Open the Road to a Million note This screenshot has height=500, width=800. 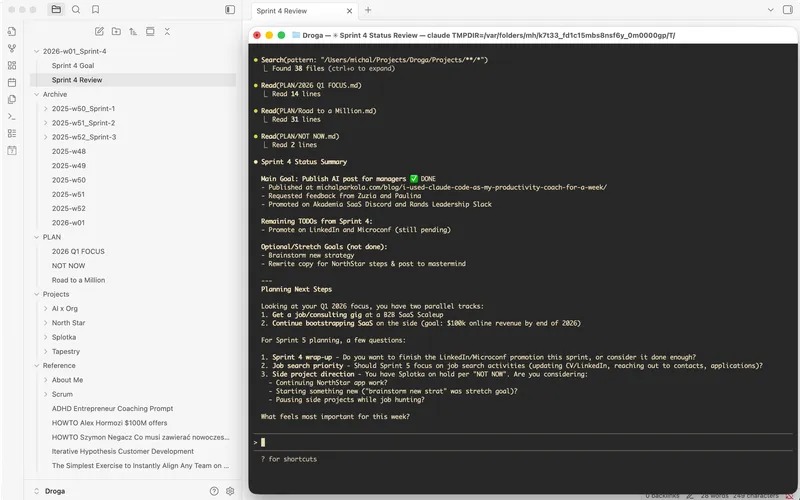coord(79,280)
